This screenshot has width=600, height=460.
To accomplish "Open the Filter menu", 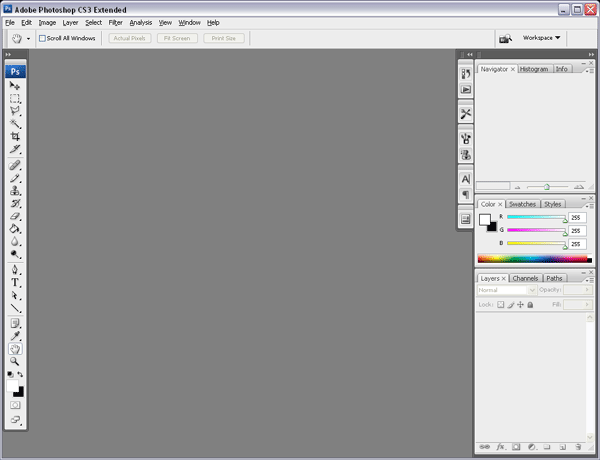I will (115, 23).
